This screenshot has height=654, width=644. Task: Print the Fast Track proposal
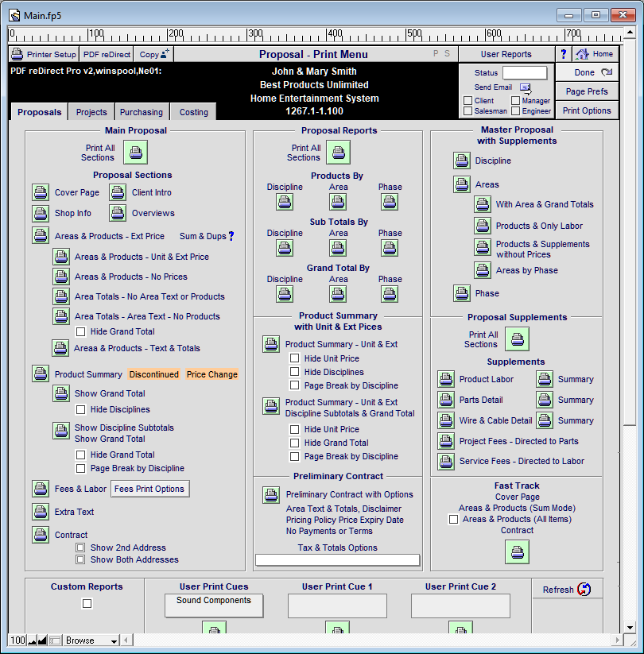coord(517,551)
